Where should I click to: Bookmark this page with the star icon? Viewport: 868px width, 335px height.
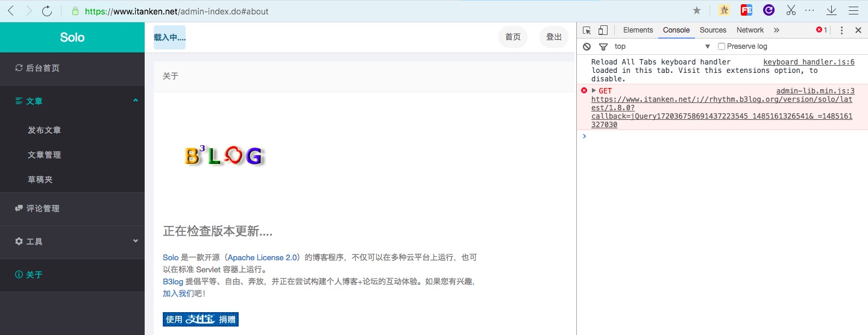coord(697,10)
